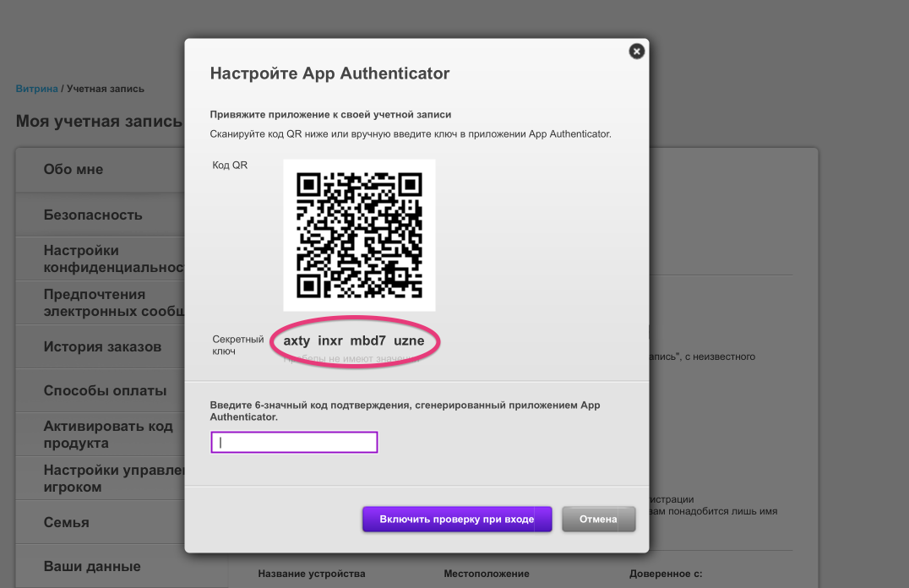
Task: Open the Обо мне sidebar section
Action: (101, 169)
